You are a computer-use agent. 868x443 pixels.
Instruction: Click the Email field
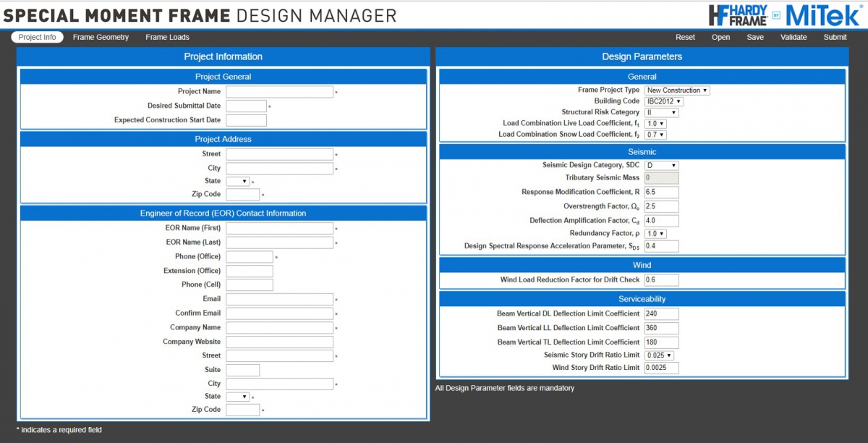279,299
